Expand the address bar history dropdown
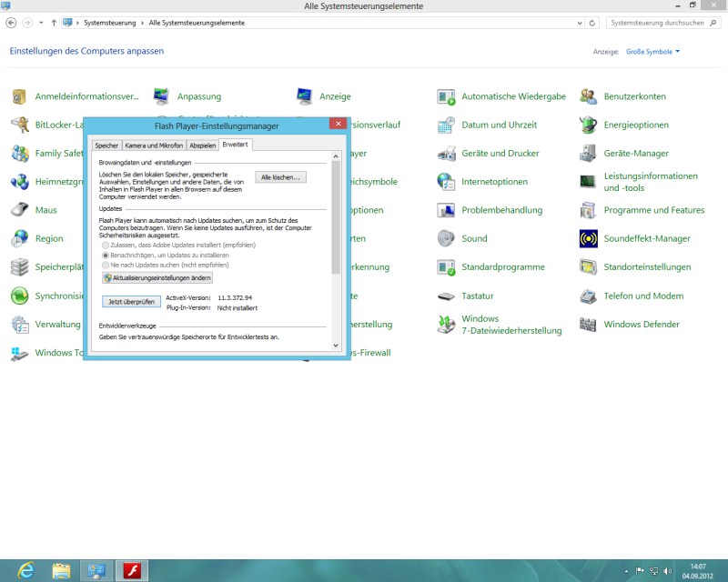728x582 pixels. pyautogui.click(x=580, y=23)
